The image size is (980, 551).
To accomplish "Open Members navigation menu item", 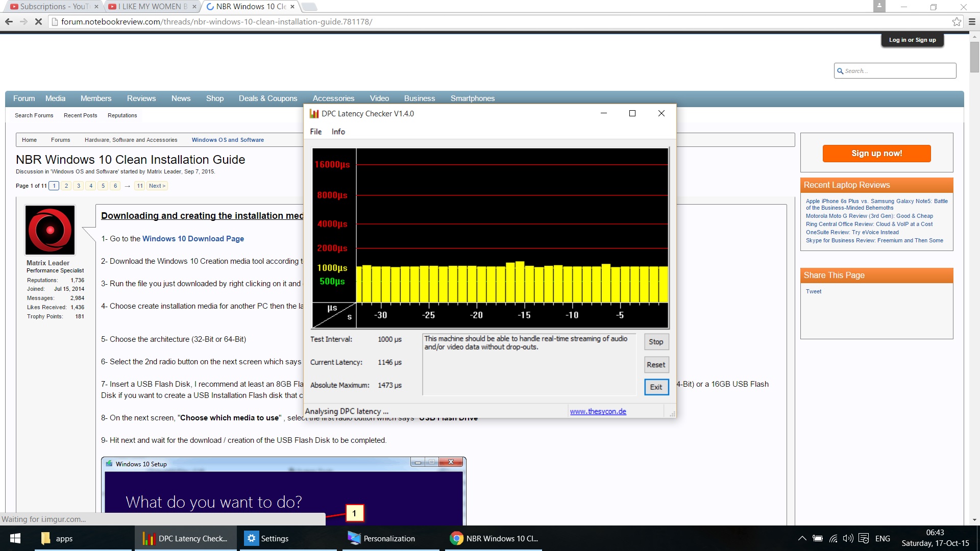I will (96, 98).
